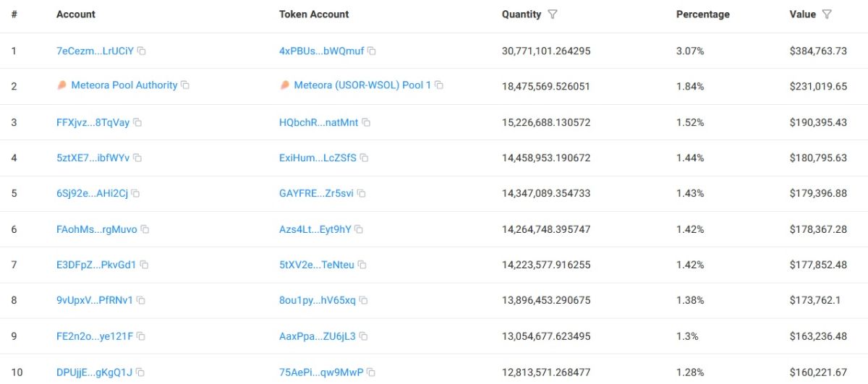Screen dimensions: 868x384
Task: Copy account address FE2n2o...ye121F
Action: coord(141,336)
